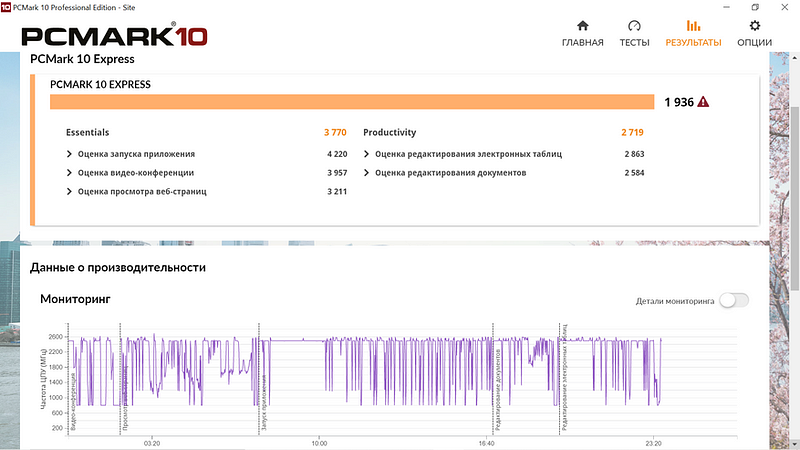Click the overall score 1 936
Screen dimensions: 800x450
point(679,102)
